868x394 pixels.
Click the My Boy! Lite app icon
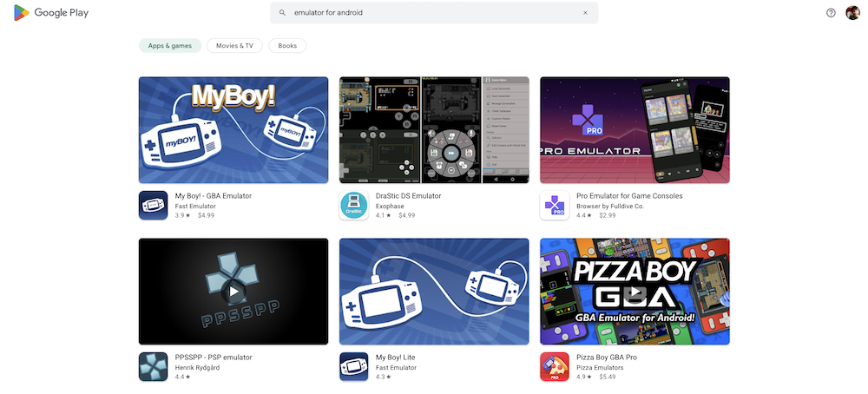[x=354, y=367]
